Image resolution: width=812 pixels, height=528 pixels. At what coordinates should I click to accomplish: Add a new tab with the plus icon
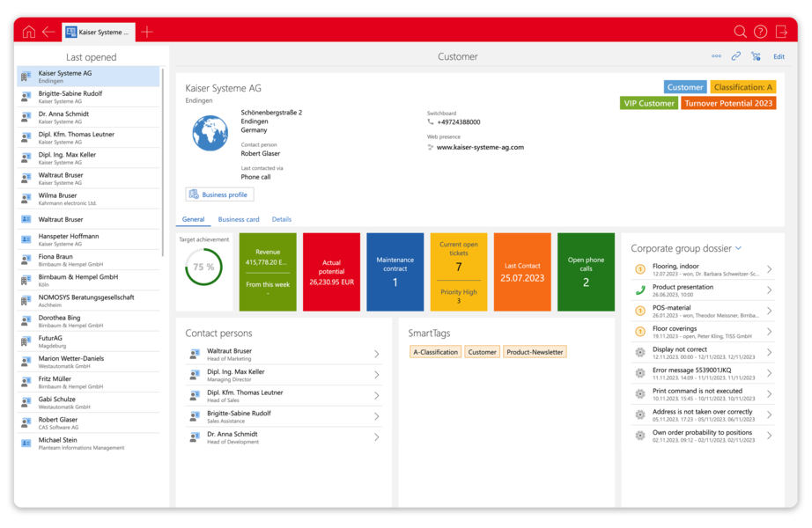pyautogui.click(x=147, y=32)
